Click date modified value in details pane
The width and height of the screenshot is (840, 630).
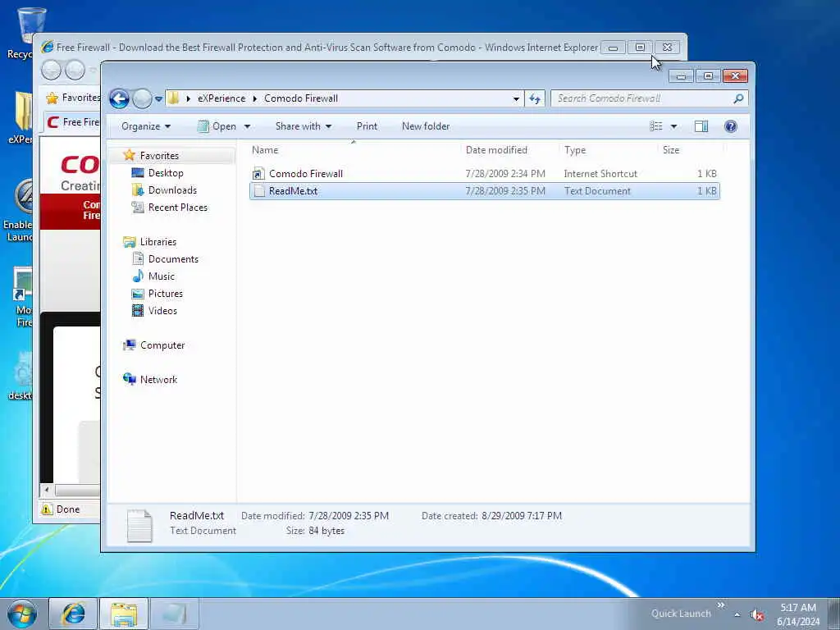349,516
